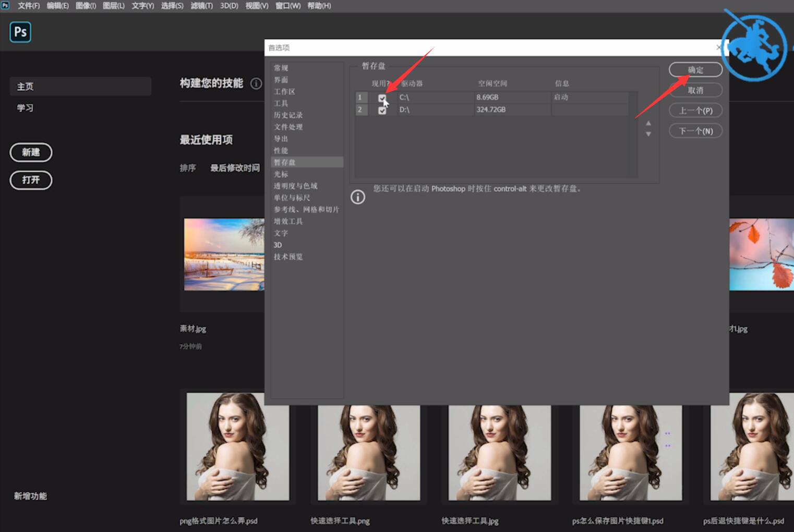Go to next page 下一个(N)
The image size is (794, 532).
695,131
